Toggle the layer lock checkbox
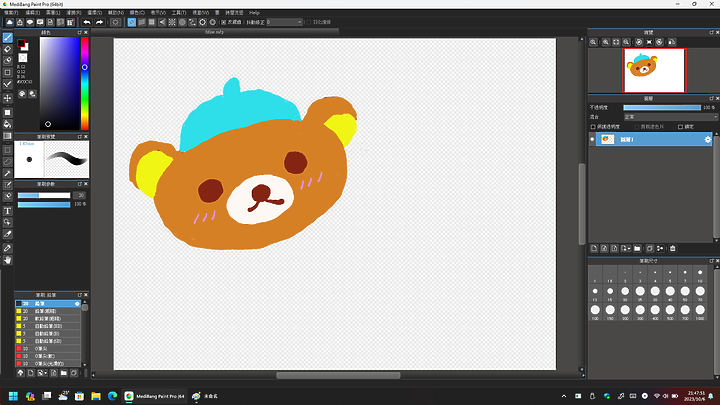The width and height of the screenshot is (720, 405). [681, 127]
